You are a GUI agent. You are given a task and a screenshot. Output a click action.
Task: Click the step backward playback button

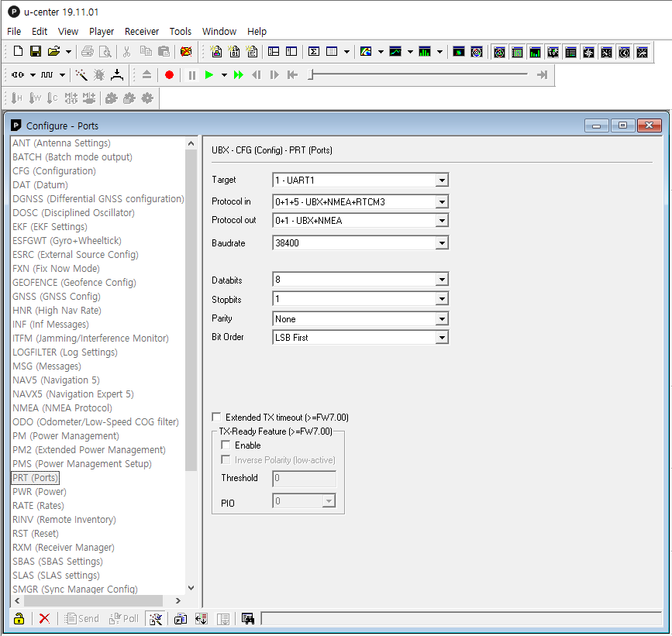257,75
